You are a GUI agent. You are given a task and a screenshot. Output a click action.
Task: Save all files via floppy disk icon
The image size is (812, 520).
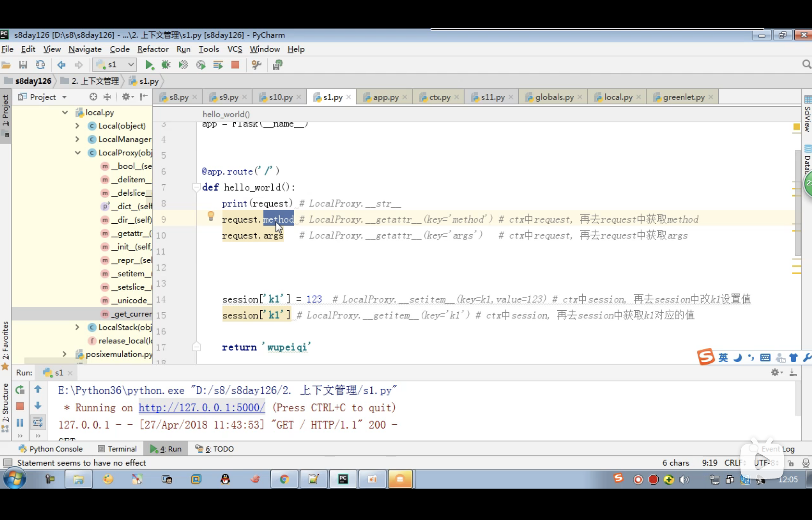pyautogui.click(x=23, y=65)
